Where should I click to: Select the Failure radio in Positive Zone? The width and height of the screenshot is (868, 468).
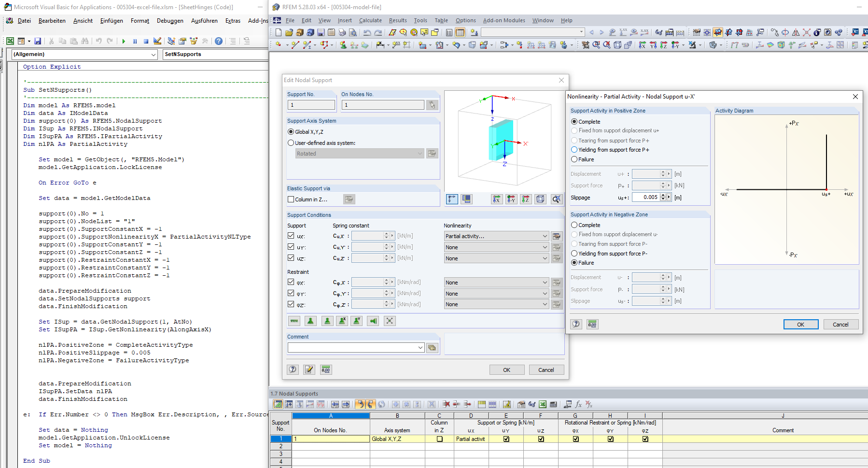pyautogui.click(x=574, y=159)
